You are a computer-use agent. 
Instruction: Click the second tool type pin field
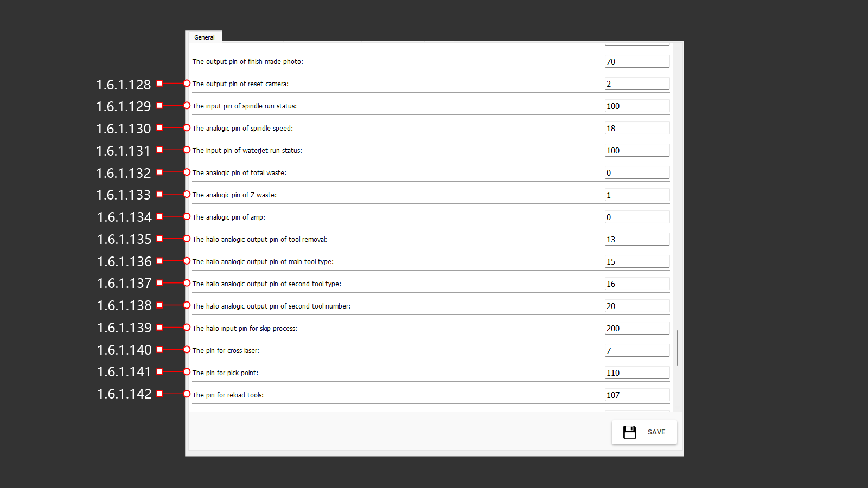tap(637, 284)
